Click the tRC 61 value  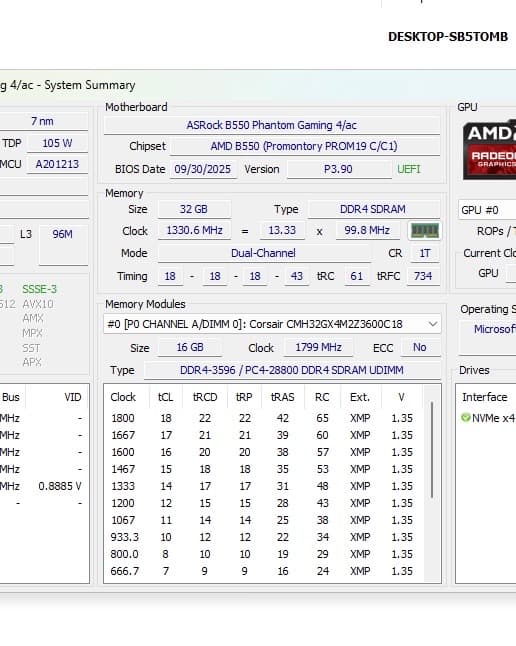click(357, 276)
